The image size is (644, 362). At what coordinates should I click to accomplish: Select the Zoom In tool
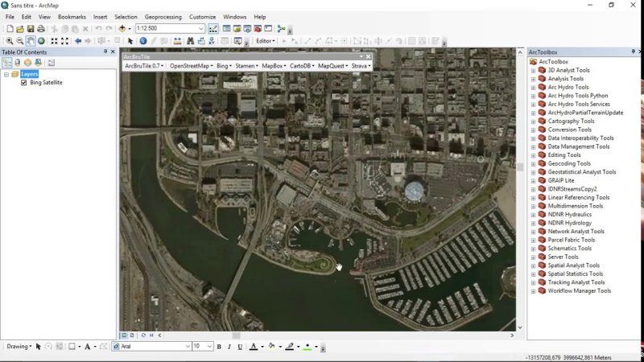pos(9,41)
